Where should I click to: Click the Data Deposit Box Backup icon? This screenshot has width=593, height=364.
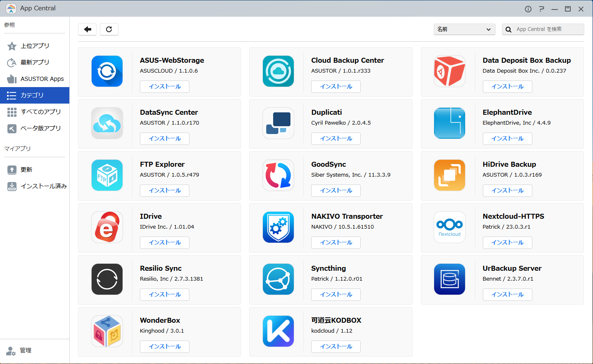coord(450,71)
